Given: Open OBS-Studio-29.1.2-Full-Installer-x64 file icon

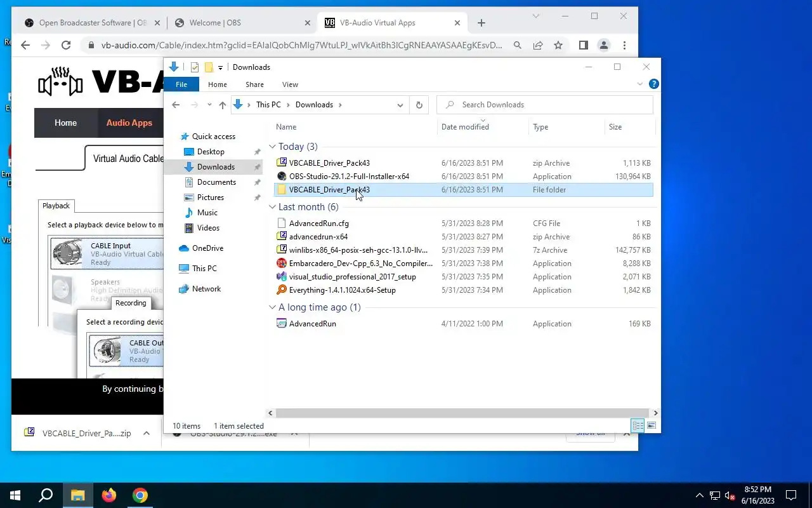Looking at the screenshot, I should pyautogui.click(x=282, y=177).
